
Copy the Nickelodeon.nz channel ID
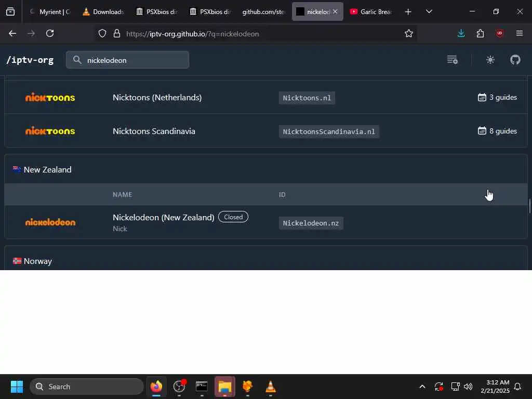(311, 223)
